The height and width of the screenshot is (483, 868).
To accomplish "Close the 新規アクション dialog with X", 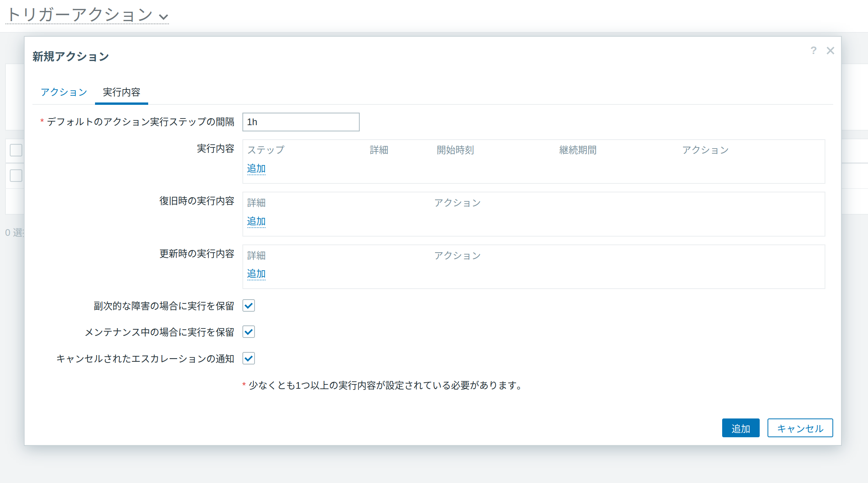I will coord(830,50).
